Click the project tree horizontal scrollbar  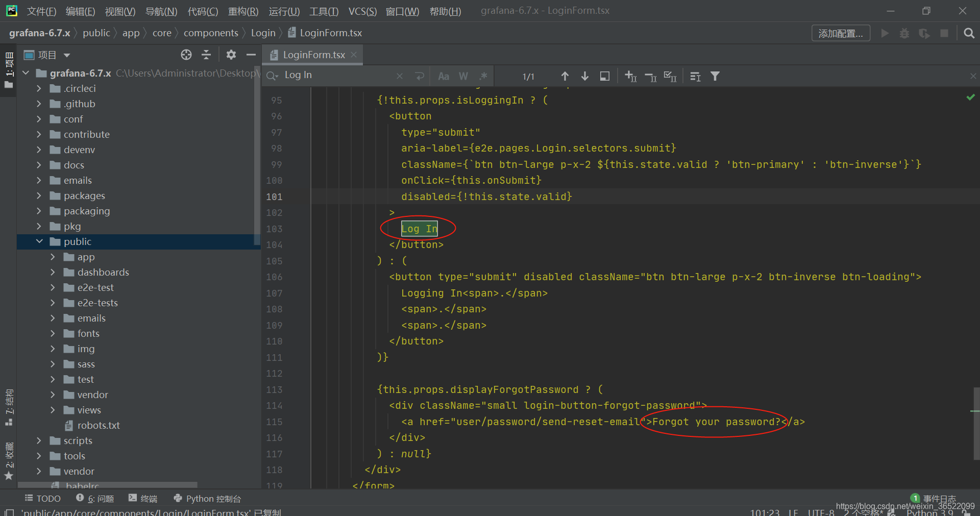[x=107, y=484]
